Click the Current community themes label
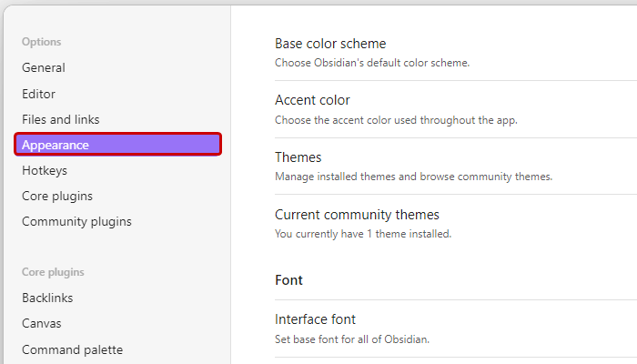This screenshot has height=364, width=637. tap(357, 215)
